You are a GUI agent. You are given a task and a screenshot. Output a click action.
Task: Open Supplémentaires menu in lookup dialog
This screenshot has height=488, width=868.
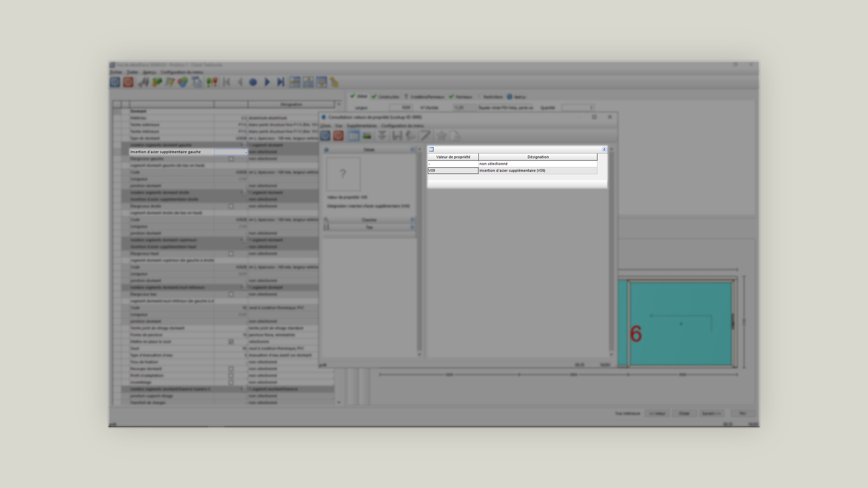click(362, 126)
